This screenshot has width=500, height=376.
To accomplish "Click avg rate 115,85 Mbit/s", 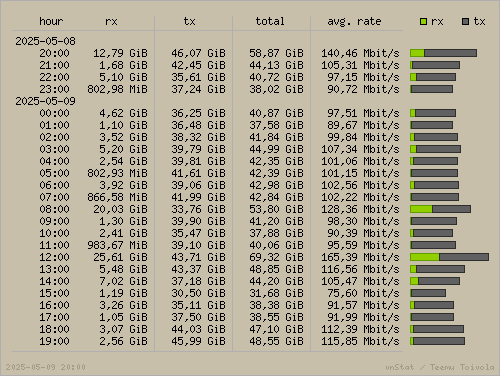I will (x=360, y=341).
